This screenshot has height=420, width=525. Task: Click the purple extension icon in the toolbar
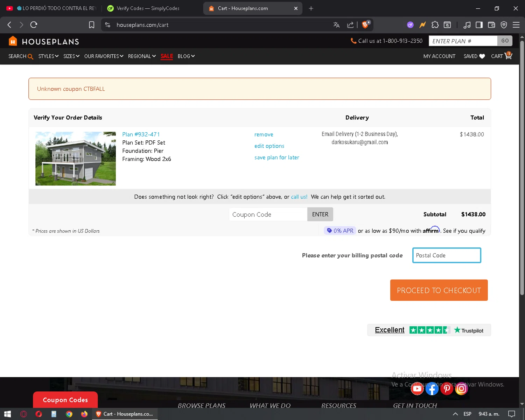point(410,25)
